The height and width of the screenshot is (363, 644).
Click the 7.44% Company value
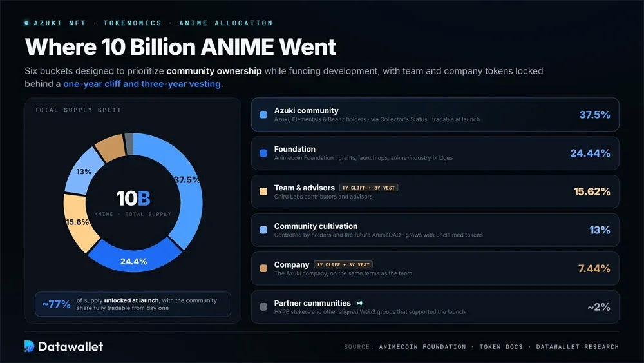(x=594, y=268)
